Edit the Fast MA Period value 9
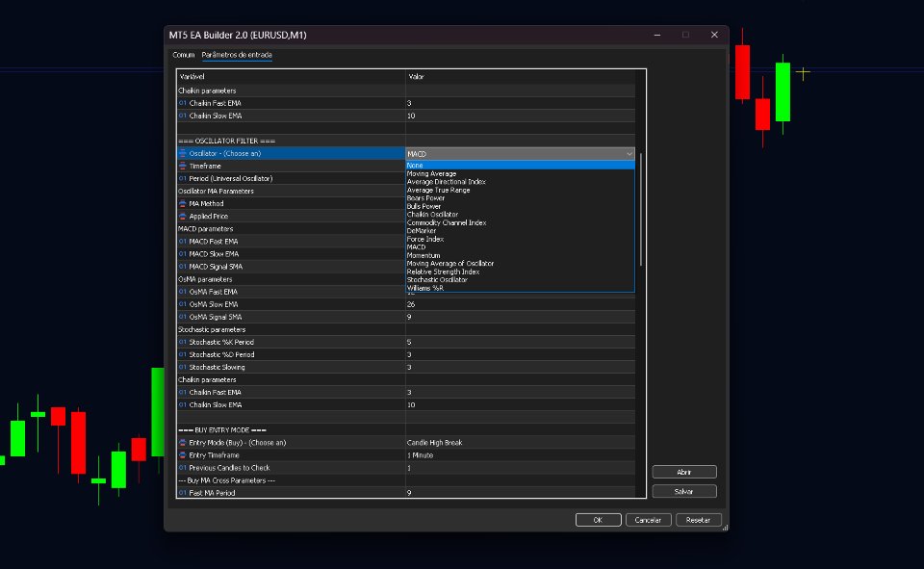924x569 pixels. (521, 493)
